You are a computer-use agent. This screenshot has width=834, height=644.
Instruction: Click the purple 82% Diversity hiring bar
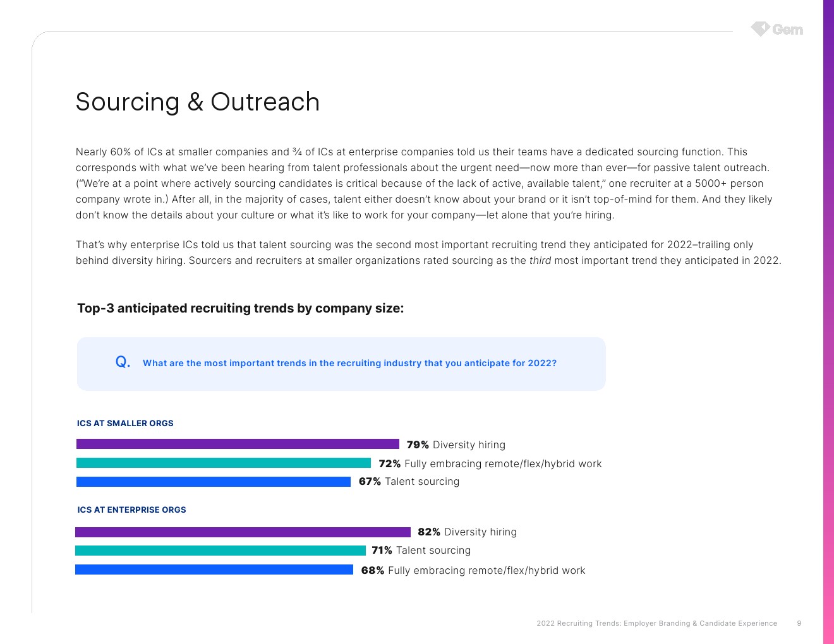click(243, 532)
